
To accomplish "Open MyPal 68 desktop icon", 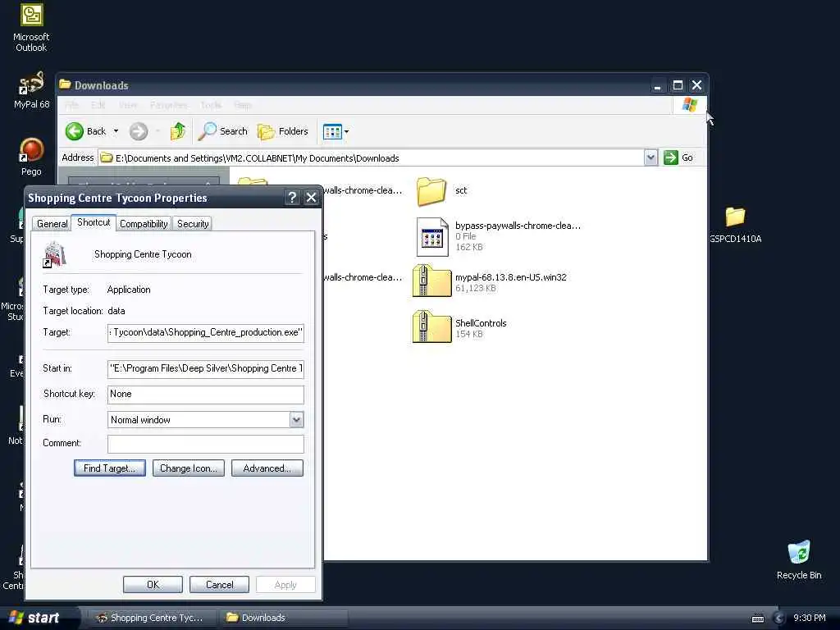I will pyautogui.click(x=31, y=90).
